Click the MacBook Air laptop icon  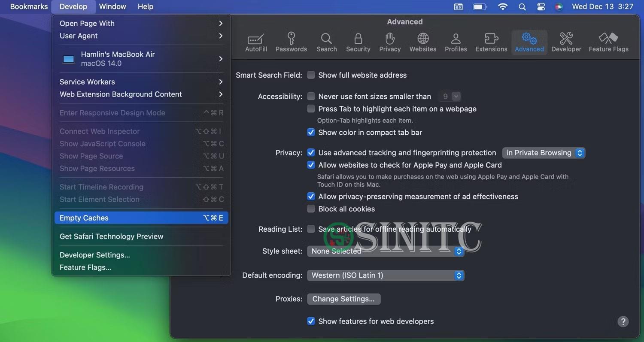(x=69, y=59)
